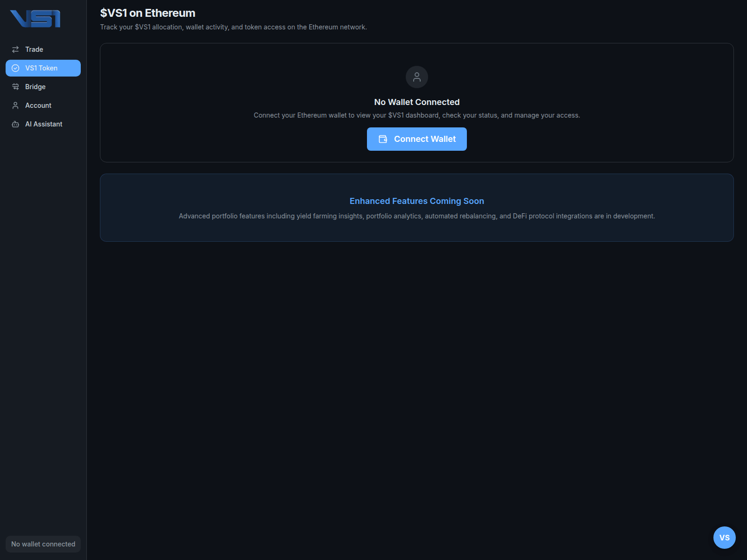Click the No wallet connected status chip
Image resolution: width=747 pixels, height=560 pixels.
(x=42, y=544)
